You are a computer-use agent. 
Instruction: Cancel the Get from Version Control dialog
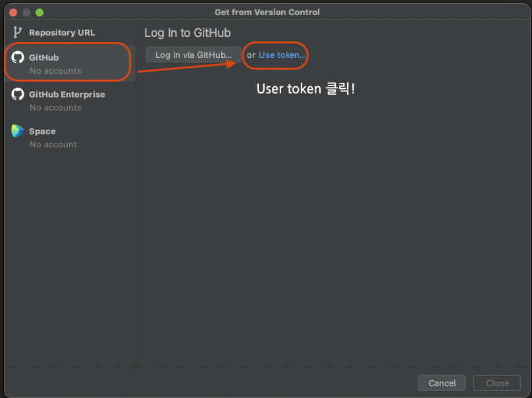click(442, 383)
